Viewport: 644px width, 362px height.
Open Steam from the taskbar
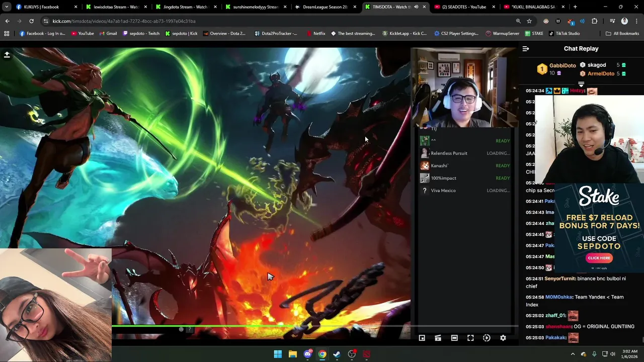[x=337, y=354]
